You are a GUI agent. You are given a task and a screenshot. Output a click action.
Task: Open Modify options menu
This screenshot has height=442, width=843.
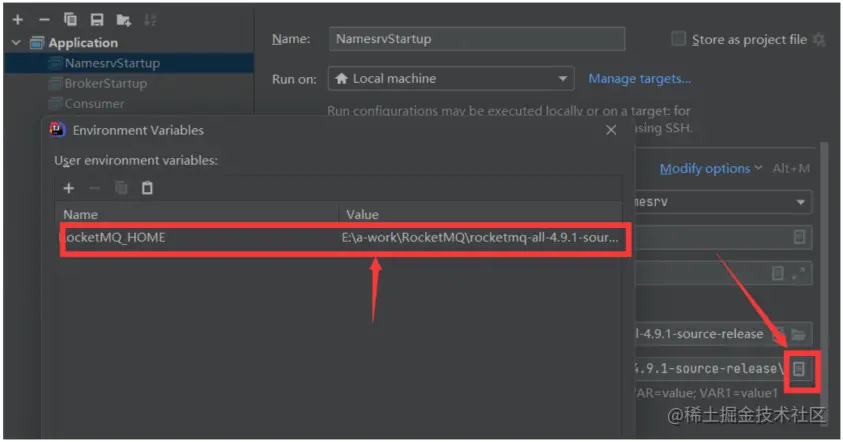point(710,169)
